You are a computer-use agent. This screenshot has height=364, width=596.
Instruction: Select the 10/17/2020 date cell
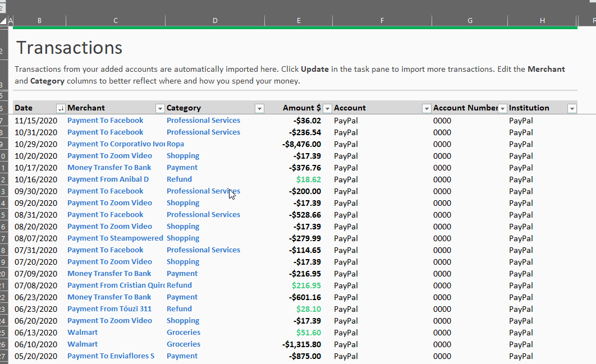click(36, 168)
